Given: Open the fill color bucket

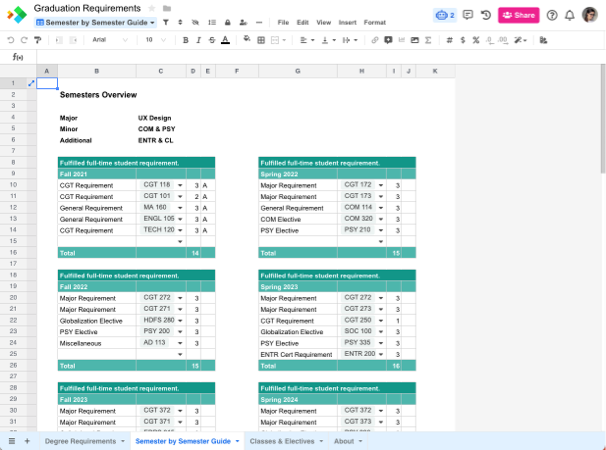Looking at the screenshot, I should pyautogui.click(x=247, y=39).
